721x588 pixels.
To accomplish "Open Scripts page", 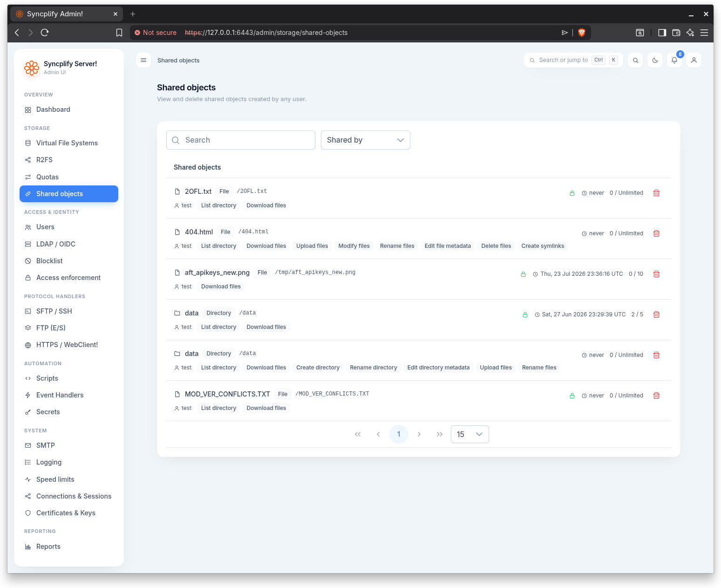I will coord(69,378).
